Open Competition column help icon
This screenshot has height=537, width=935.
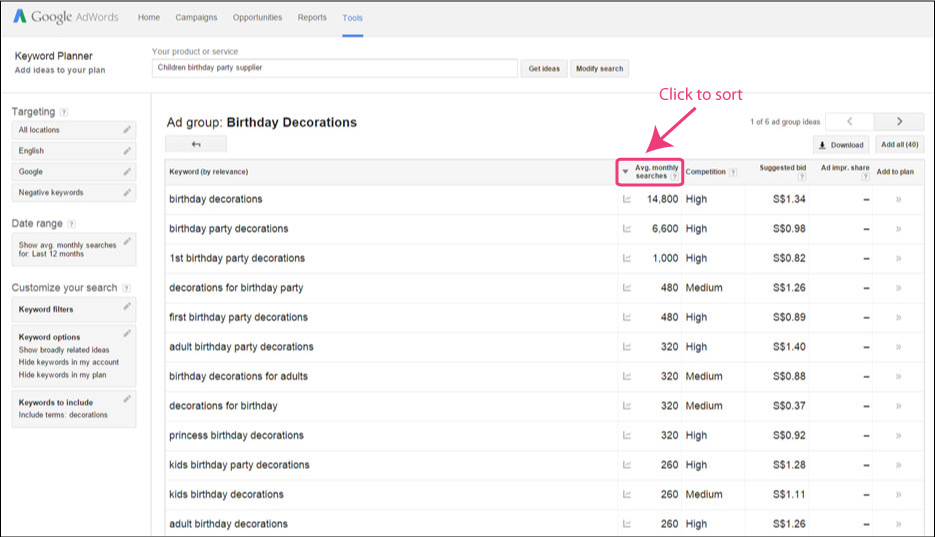733,172
